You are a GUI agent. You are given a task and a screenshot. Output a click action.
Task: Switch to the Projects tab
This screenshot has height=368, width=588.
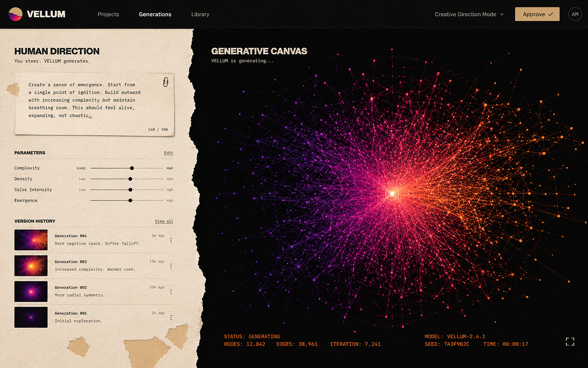tap(108, 14)
